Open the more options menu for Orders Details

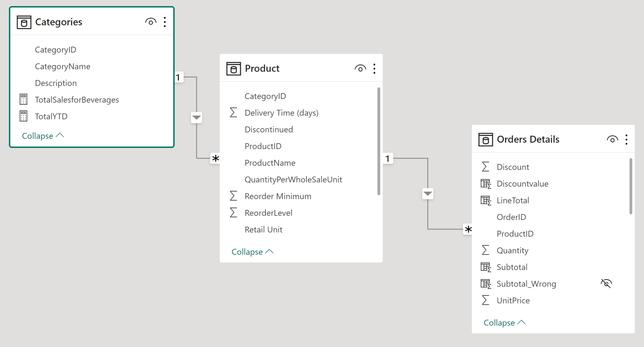(626, 139)
